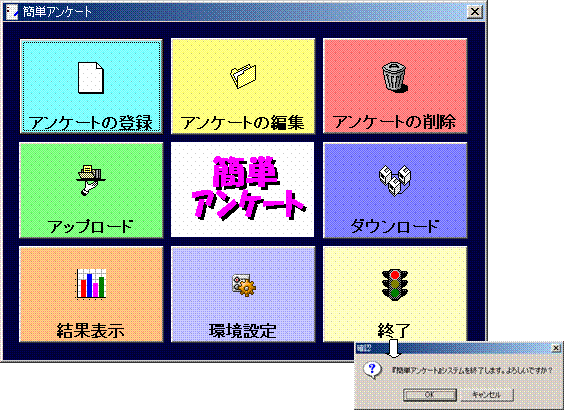Screen dimensions: 564x410
Task: Select the アンケートの編集 label
Action: pos(242,123)
